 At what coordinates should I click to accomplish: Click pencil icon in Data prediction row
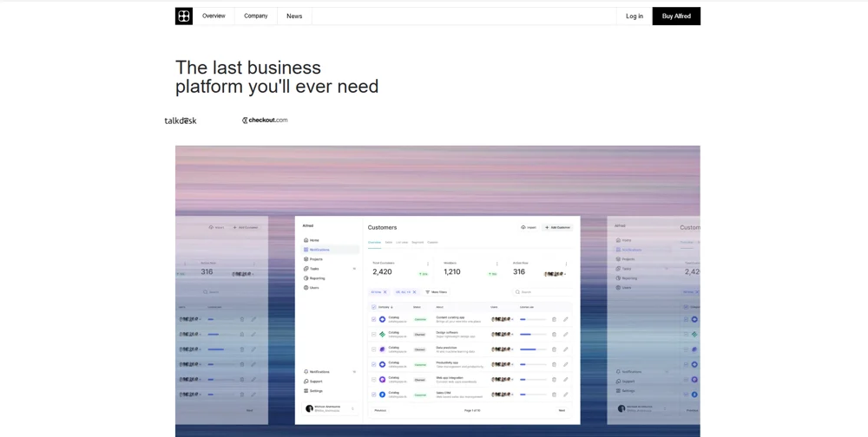[566, 349]
